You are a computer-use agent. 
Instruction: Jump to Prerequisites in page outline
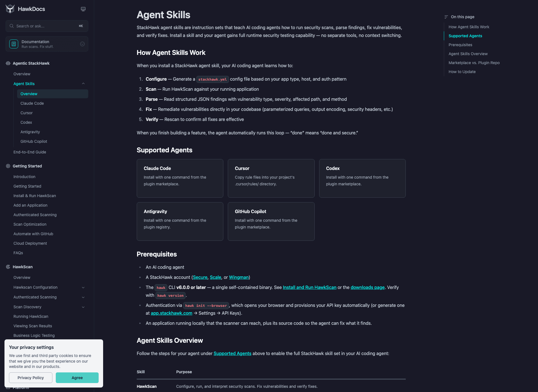[460, 45]
